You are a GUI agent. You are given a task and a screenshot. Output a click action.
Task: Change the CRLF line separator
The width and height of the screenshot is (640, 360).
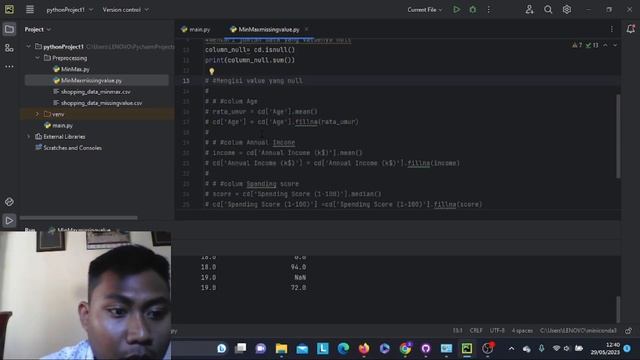(x=476, y=331)
